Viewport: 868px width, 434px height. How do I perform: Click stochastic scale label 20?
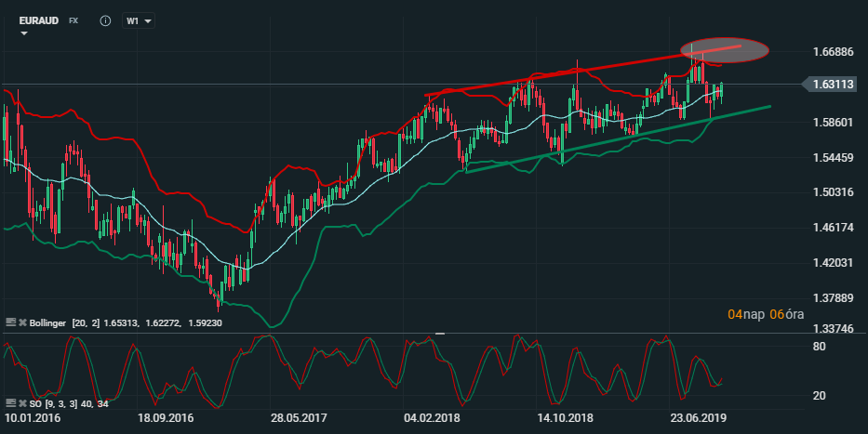820,395
